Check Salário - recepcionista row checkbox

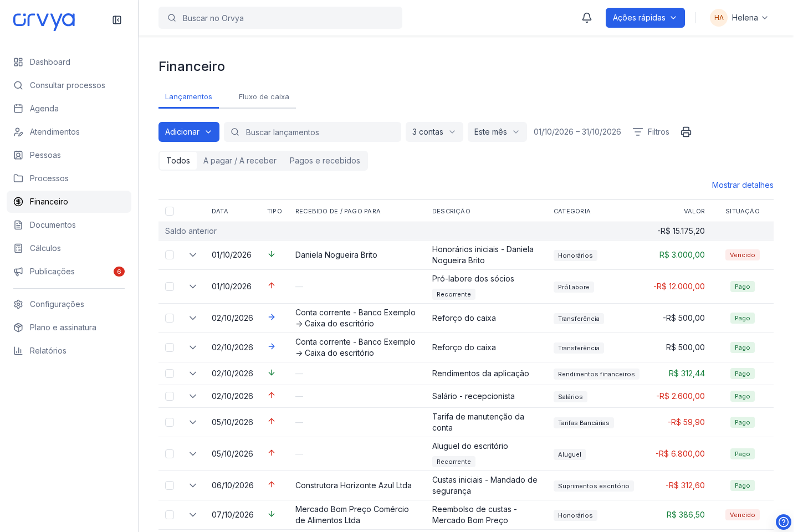170,396
